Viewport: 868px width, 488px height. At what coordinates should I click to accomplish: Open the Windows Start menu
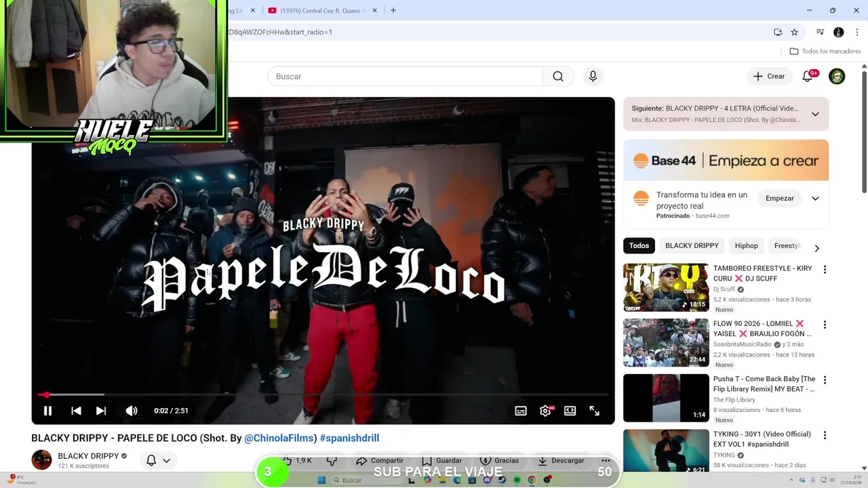point(321,480)
